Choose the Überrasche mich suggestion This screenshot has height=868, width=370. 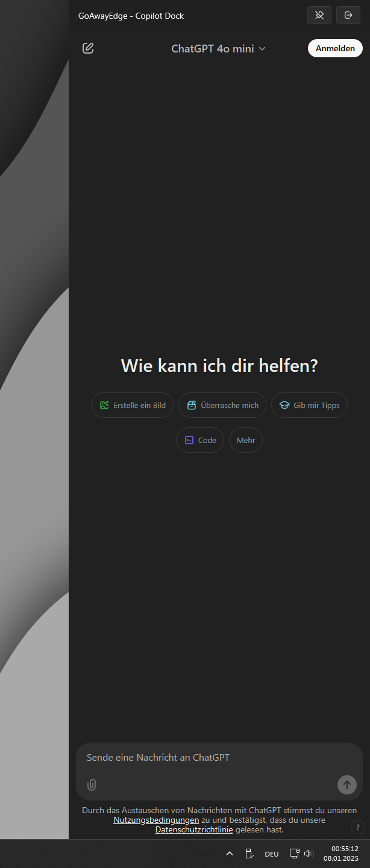(222, 405)
